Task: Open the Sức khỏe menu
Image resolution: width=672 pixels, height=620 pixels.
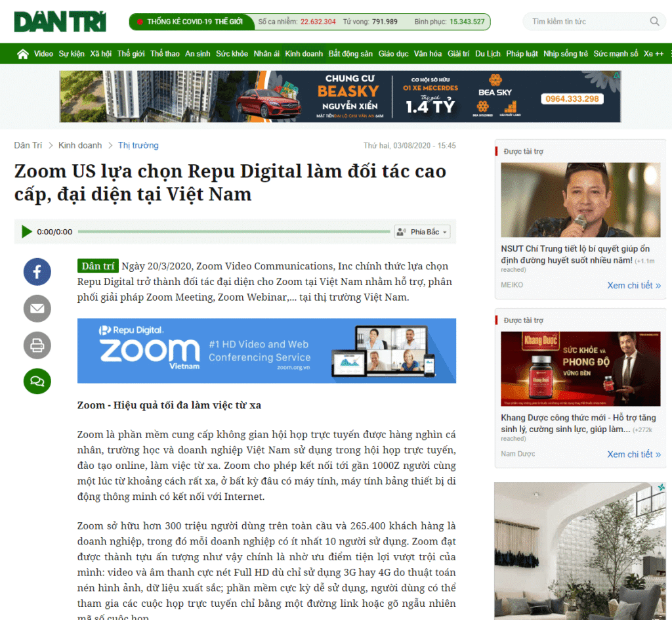Action: pyautogui.click(x=232, y=54)
